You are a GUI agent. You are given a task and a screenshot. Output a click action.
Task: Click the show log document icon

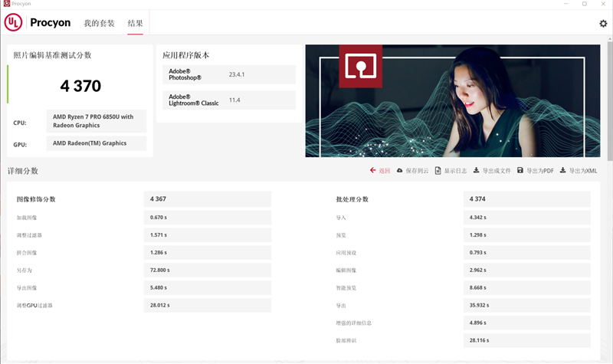click(x=438, y=170)
